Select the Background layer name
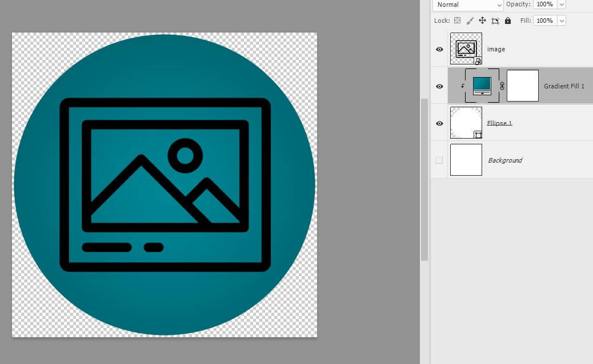 505,160
